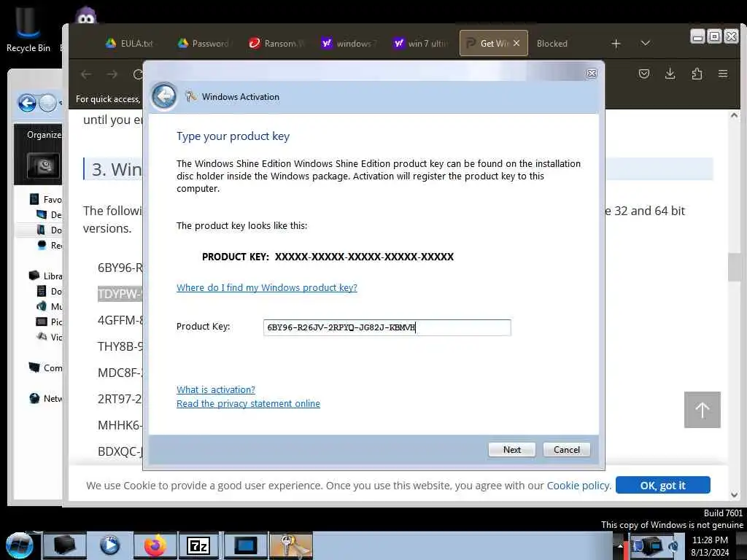This screenshot has width=747, height=560.
Task: Click the MHHK6 key line on webpage
Action: [x=120, y=425]
